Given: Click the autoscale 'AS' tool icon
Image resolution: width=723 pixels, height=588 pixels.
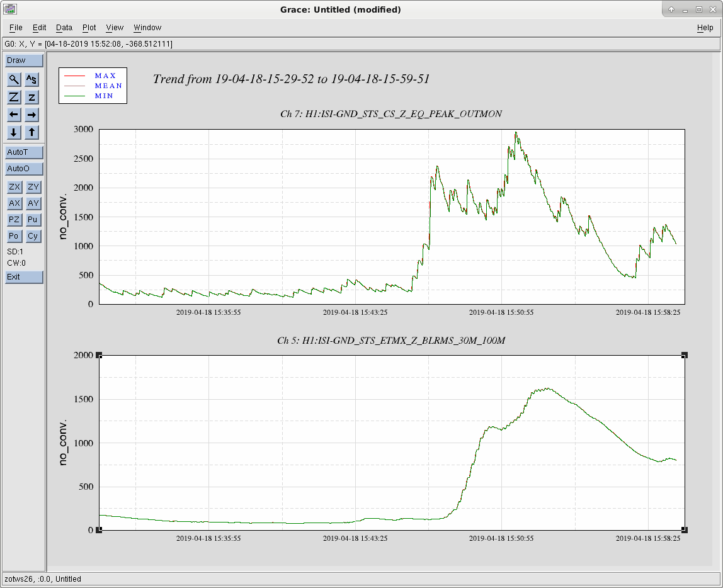Looking at the screenshot, I should (x=31, y=80).
